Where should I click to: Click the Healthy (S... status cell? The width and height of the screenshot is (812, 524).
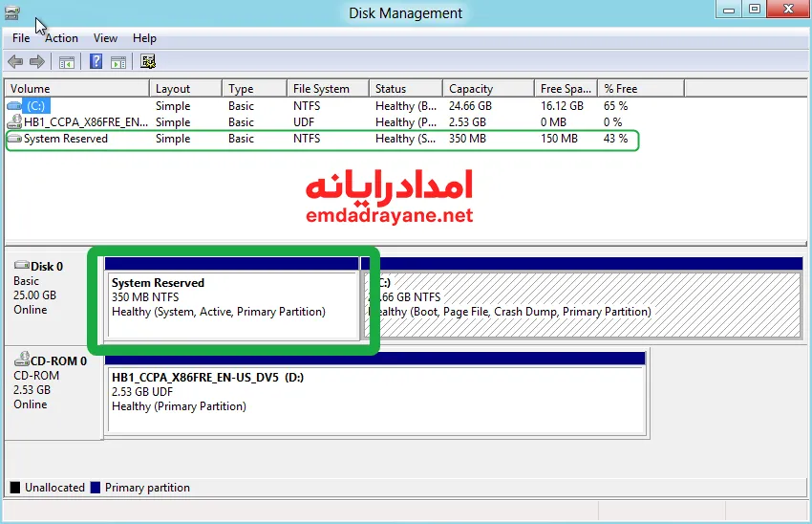pyautogui.click(x=406, y=139)
